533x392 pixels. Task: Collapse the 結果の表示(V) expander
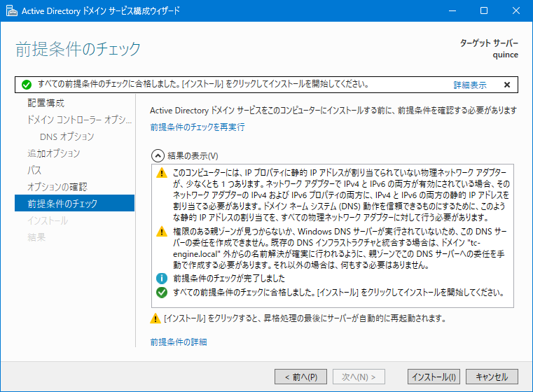[x=158, y=156]
